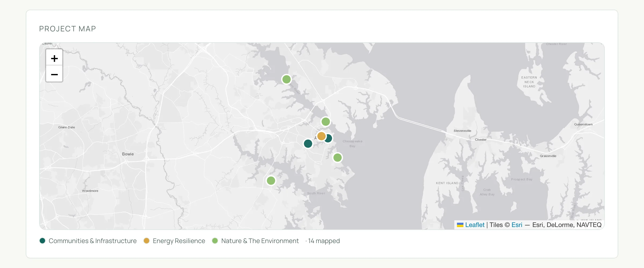
Task: Click the "Stevensville" map label
Action: (x=462, y=131)
